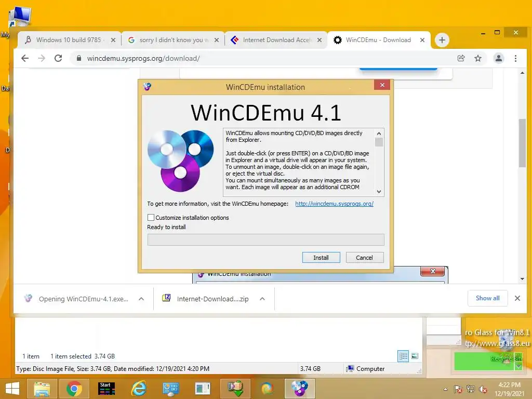Go back in Chrome

[25, 58]
